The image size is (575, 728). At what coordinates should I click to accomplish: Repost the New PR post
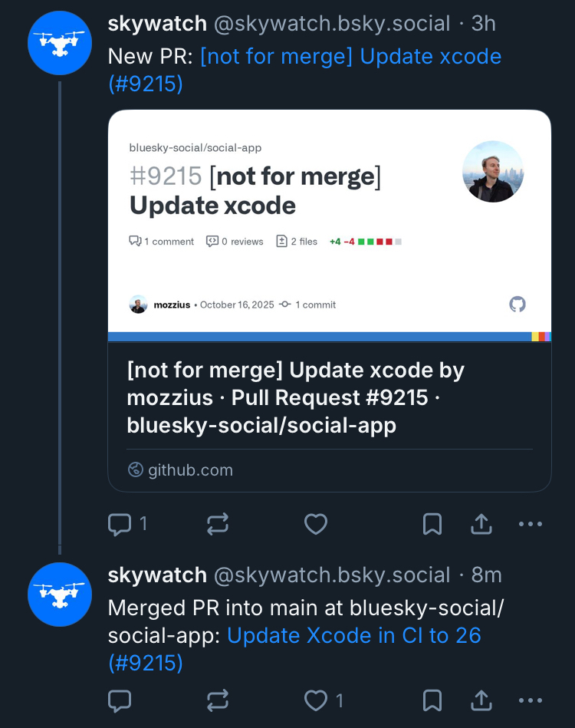(x=218, y=524)
